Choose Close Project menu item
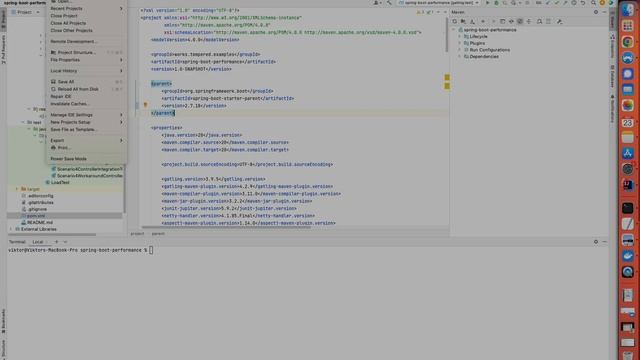 86,16
